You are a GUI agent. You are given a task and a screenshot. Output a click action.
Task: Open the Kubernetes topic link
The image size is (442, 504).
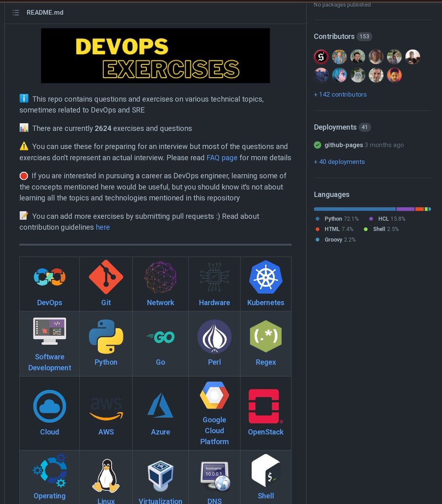tap(266, 302)
